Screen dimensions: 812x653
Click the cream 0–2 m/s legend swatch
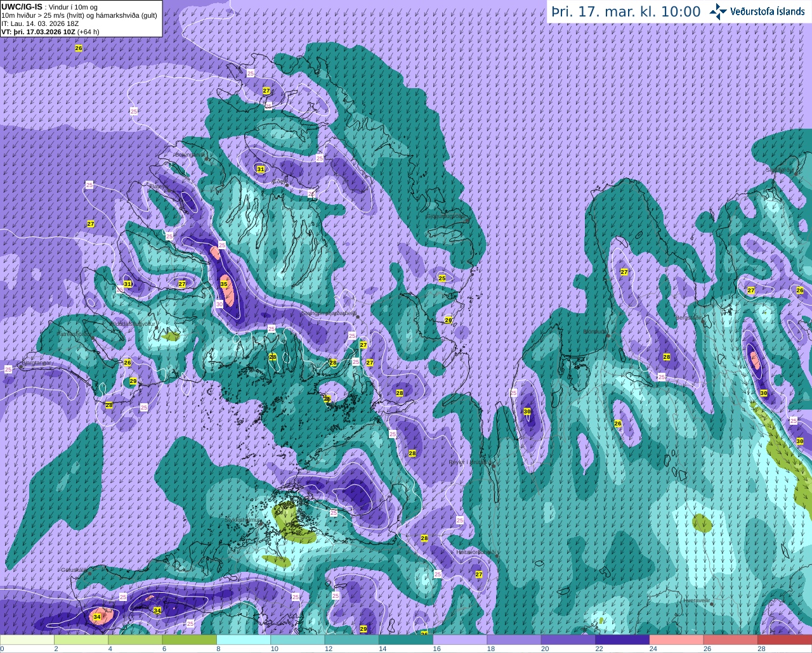[x=27, y=640]
